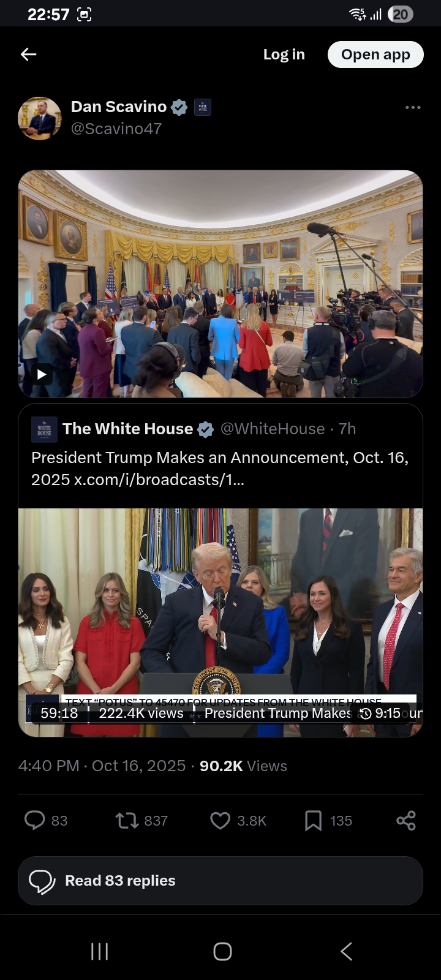Open the Trump announcement broadcast thumbnail

pos(221,622)
